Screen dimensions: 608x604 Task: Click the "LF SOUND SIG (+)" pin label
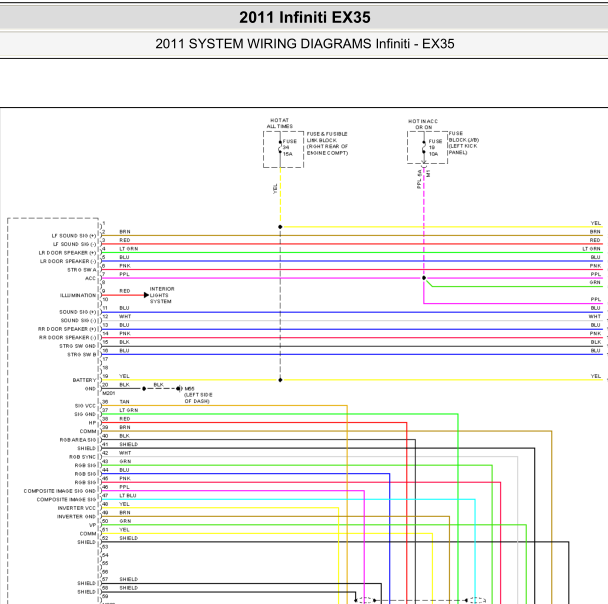click(74, 236)
